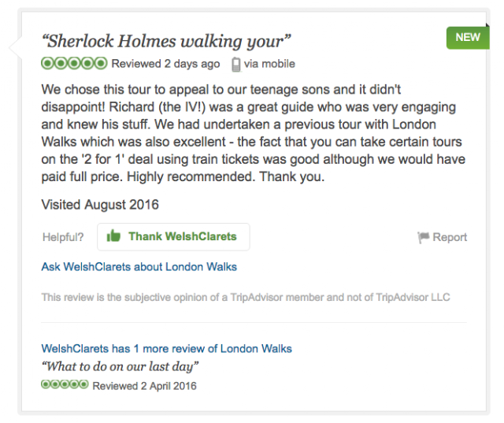
Task: Click the mobile phone icon
Action: click(x=235, y=64)
